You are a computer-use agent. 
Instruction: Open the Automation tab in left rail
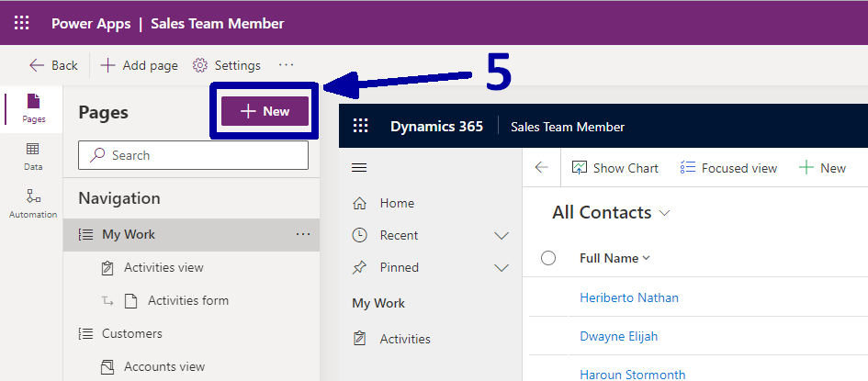(33, 204)
